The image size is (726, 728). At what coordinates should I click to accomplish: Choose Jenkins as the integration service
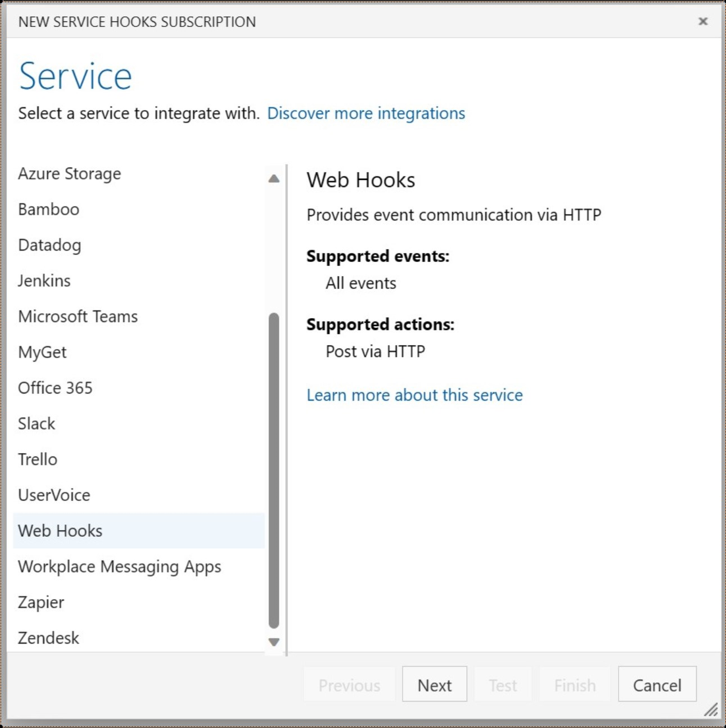pos(44,281)
